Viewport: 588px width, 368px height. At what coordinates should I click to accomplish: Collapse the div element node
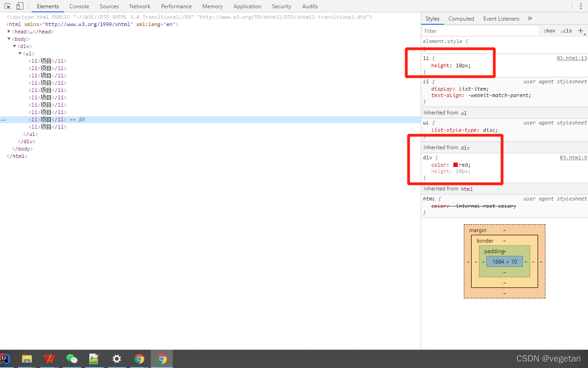[15, 46]
